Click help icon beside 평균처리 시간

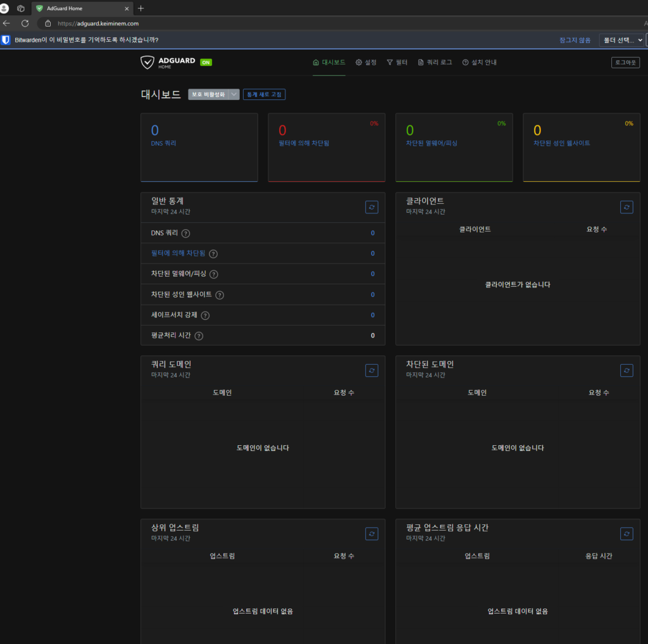pos(199,336)
